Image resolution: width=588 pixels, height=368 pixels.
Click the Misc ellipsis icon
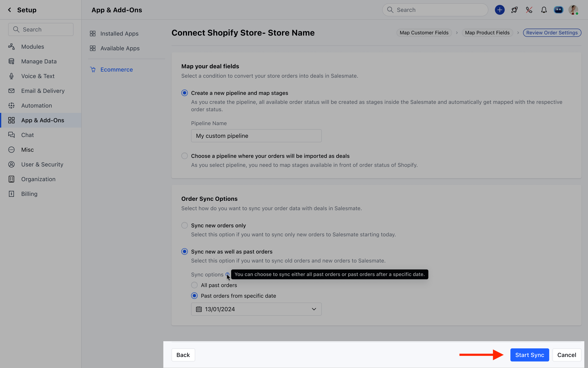click(11, 150)
